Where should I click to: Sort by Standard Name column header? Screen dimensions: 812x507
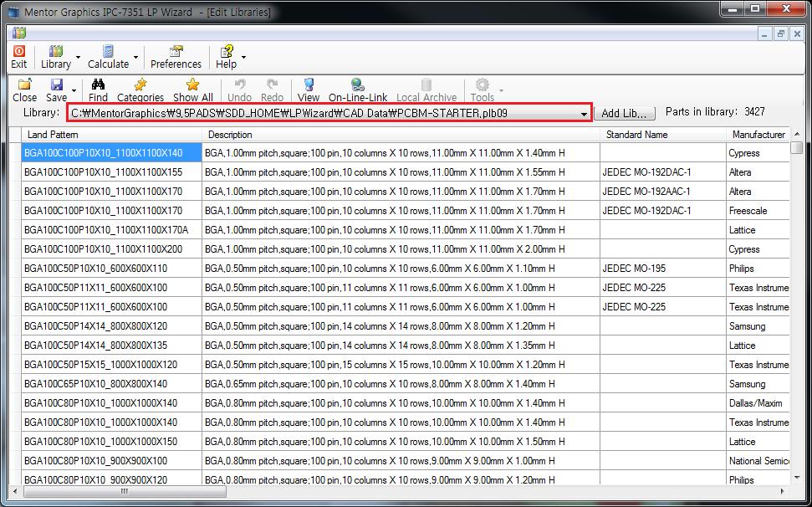tap(663, 135)
